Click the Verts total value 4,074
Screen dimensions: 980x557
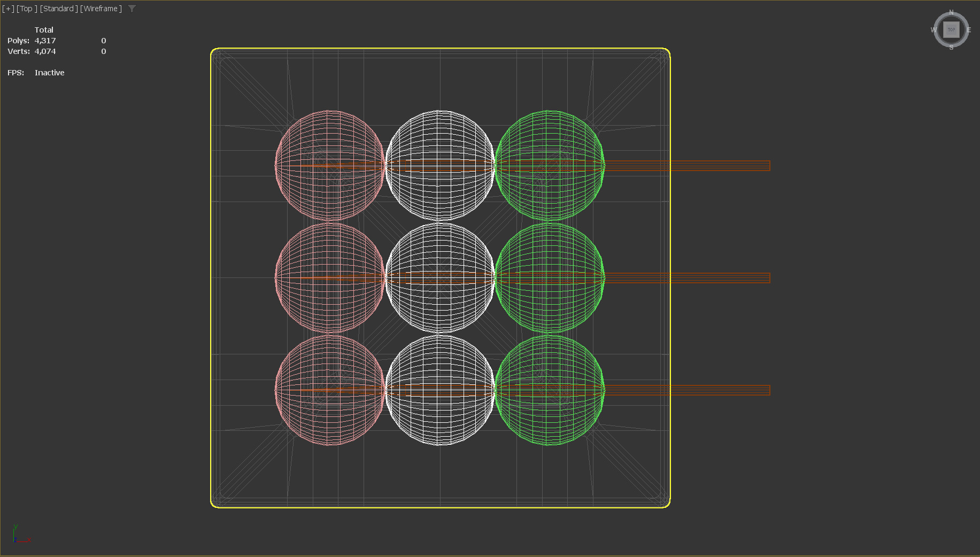tap(45, 51)
